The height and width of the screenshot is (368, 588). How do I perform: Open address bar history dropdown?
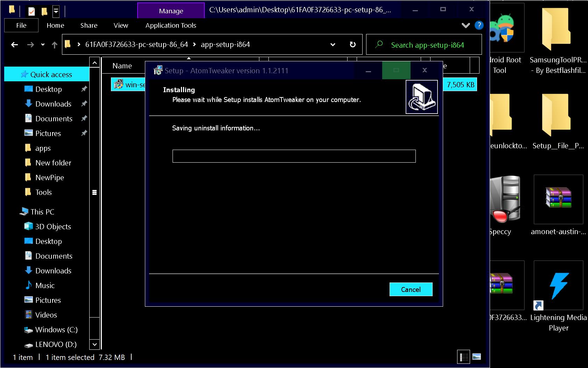(x=332, y=45)
